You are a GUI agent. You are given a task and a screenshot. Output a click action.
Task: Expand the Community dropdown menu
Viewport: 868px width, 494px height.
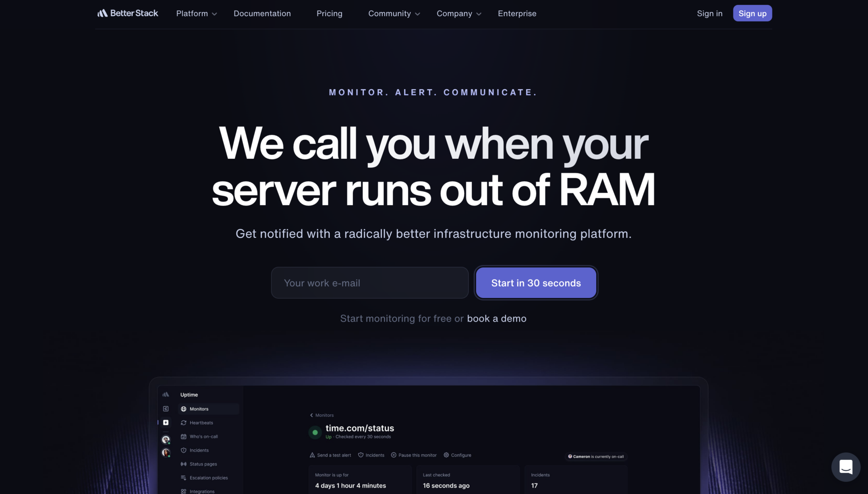coord(394,14)
